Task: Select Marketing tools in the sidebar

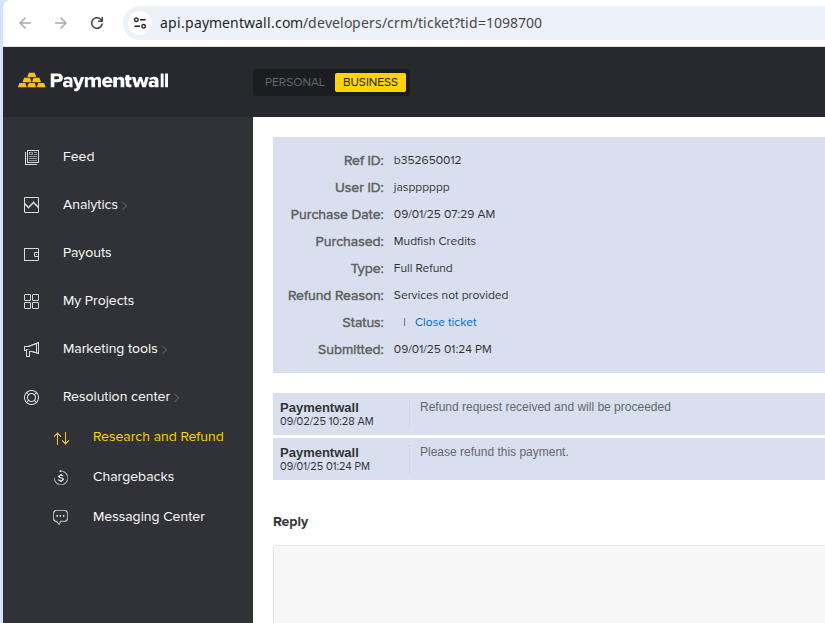Action: (110, 349)
